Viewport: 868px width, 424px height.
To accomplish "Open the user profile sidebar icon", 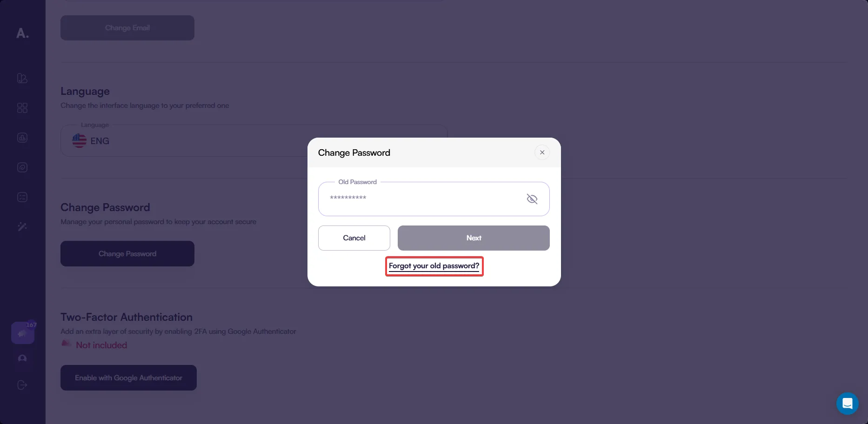I will tap(22, 358).
